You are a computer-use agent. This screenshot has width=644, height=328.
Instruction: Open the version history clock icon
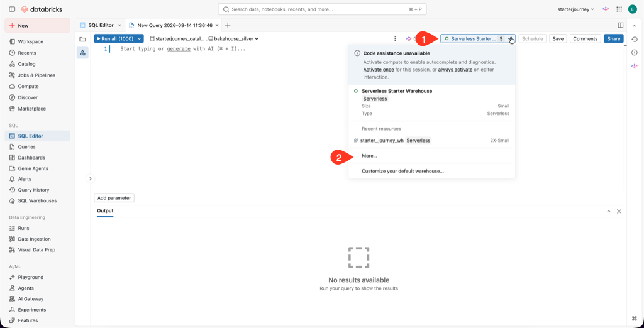tap(634, 39)
